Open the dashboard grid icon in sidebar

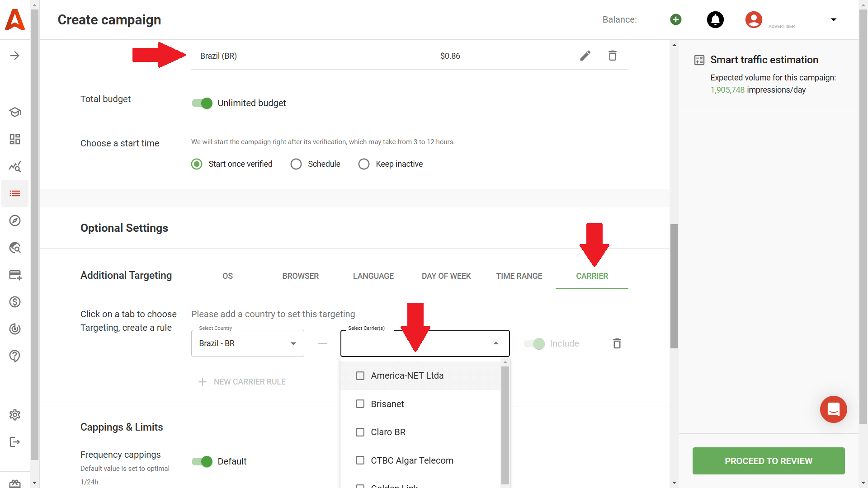coord(15,139)
